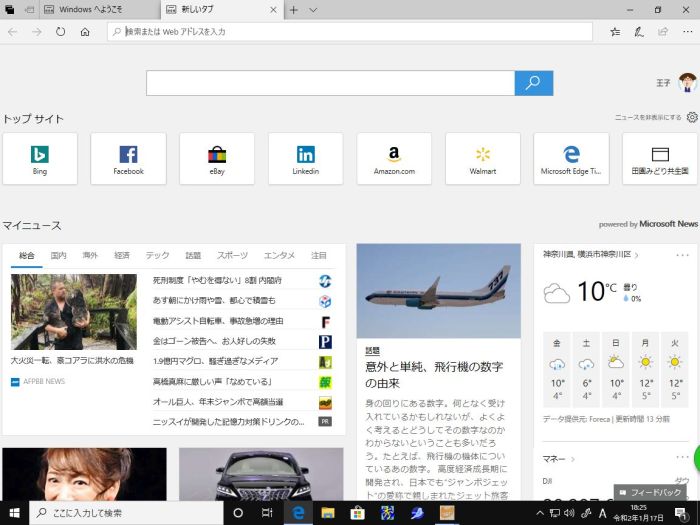The height and width of the screenshot is (525, 700).
Task: Open the tab list dropdown chevron
Action: (313, 10)
